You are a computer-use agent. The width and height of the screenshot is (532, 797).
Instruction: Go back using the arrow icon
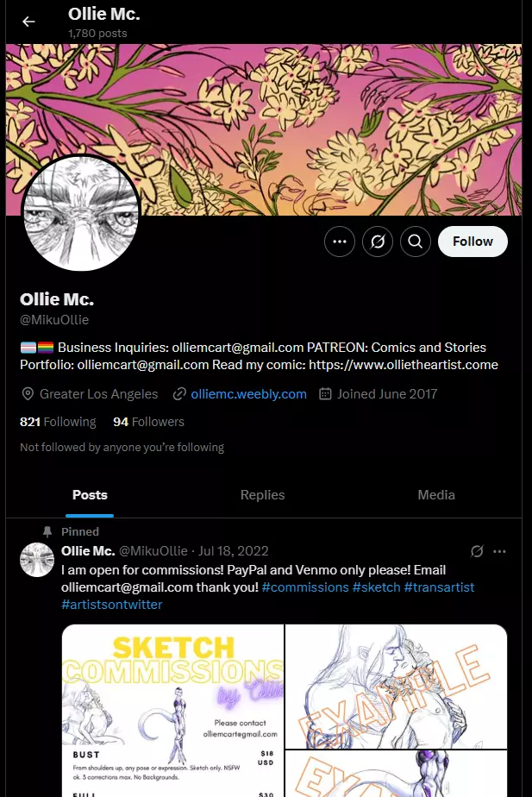(x=28, y=22)
